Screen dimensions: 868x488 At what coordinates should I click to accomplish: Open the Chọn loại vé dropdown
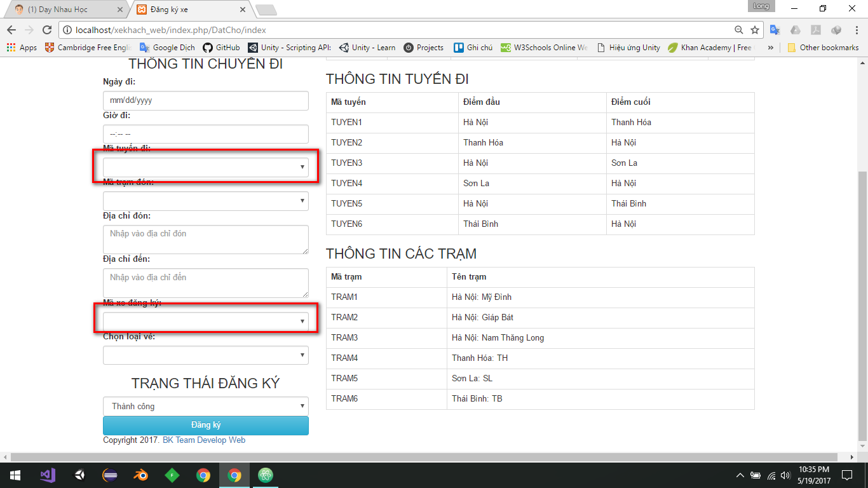pyautogui.click(x=205, y=355)
